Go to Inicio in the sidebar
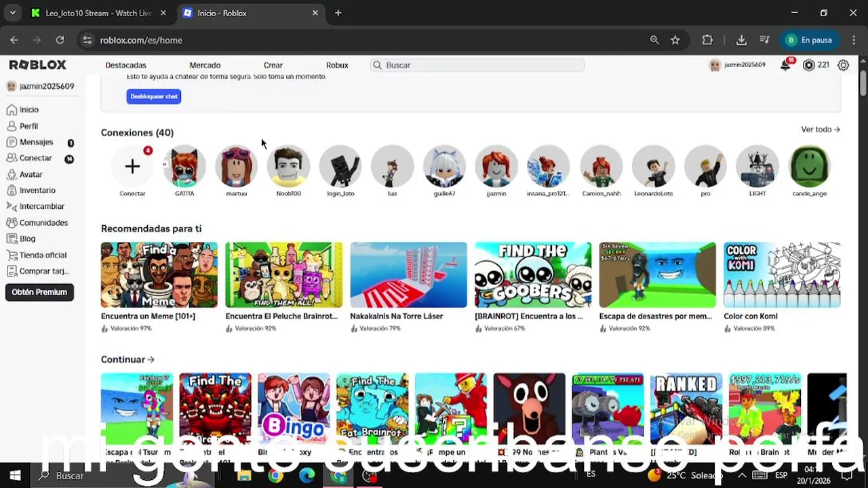This screenshot has width=868, height=488. pyautogui.click(x=22, y=110)
